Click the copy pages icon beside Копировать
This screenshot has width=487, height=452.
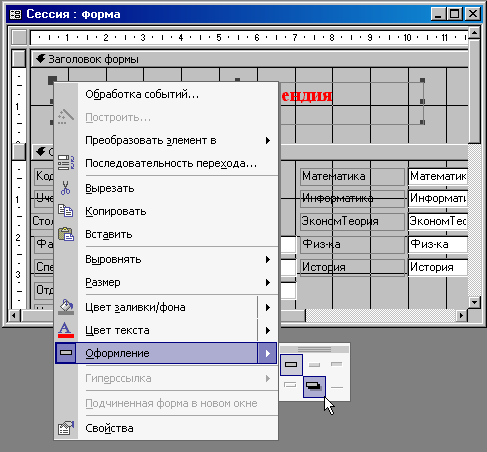tap(66, 211)
